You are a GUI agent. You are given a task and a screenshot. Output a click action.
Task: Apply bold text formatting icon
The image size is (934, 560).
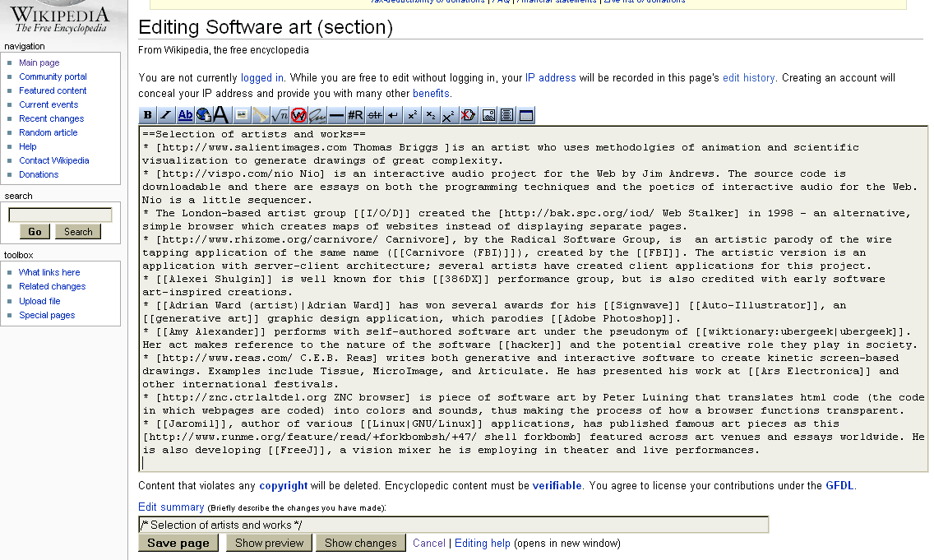click(148, 115)
